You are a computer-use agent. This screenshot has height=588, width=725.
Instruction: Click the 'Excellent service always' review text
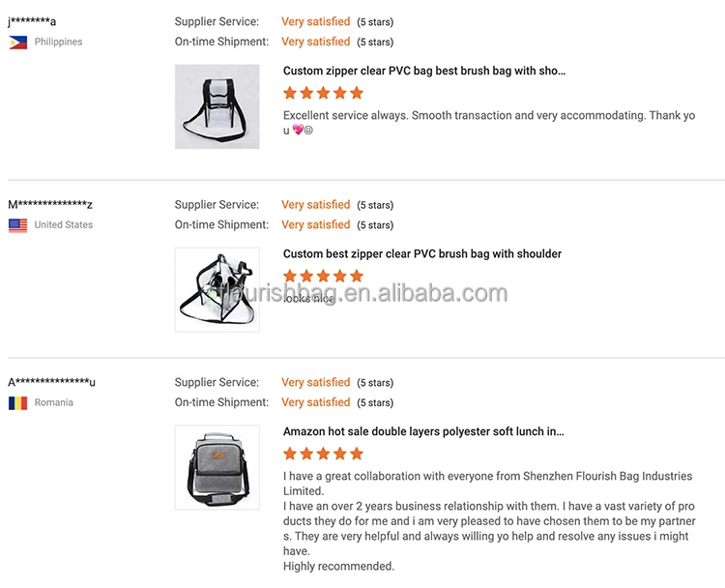488,116
